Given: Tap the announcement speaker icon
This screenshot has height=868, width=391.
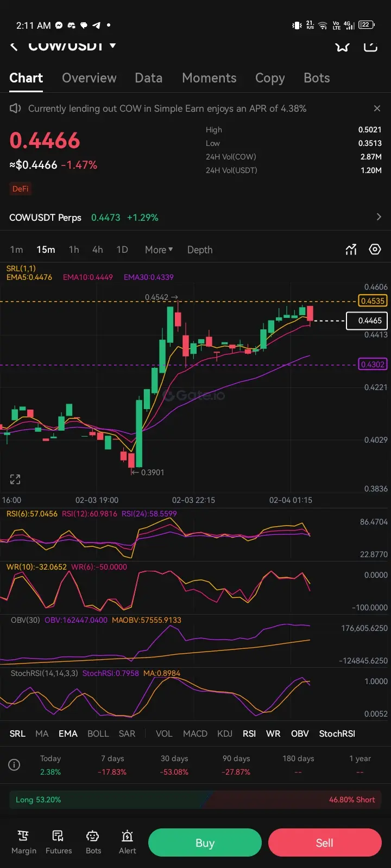Looking at the screenshot, I should (x=15, y=108).
